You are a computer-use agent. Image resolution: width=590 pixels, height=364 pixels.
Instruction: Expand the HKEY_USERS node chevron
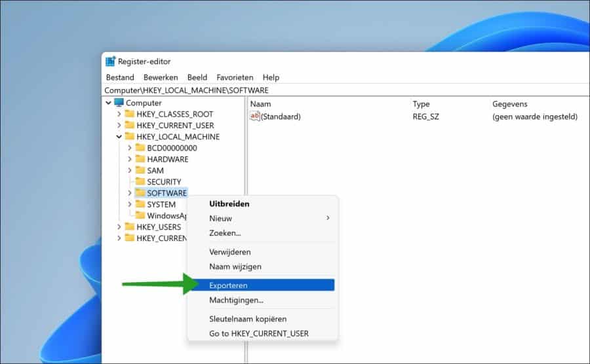(x=119, y=227)
